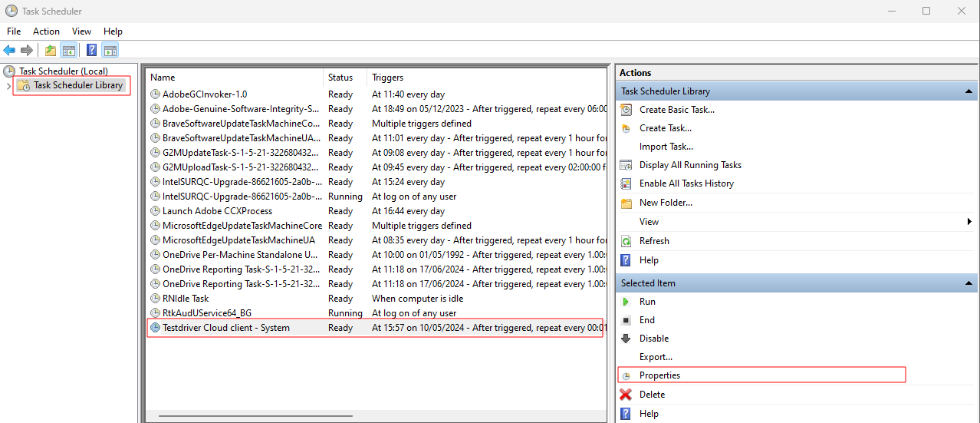Select Task Scheduler Library in the tree
The width and height of the screenshot is (980, 423).
coord(78,85)
